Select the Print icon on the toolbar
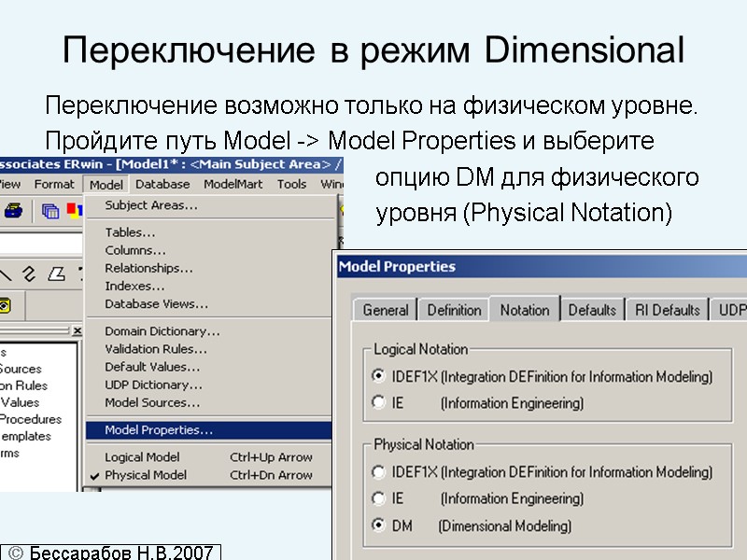Screen dimensions: 747x560 point(13,211)
